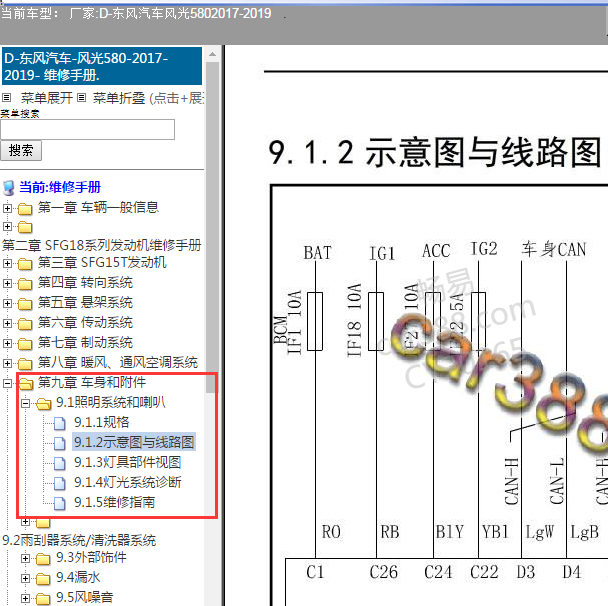608x606 pixels.
Task: Click folder icon of 第六章 传动系统
Action: click(25, 324)
